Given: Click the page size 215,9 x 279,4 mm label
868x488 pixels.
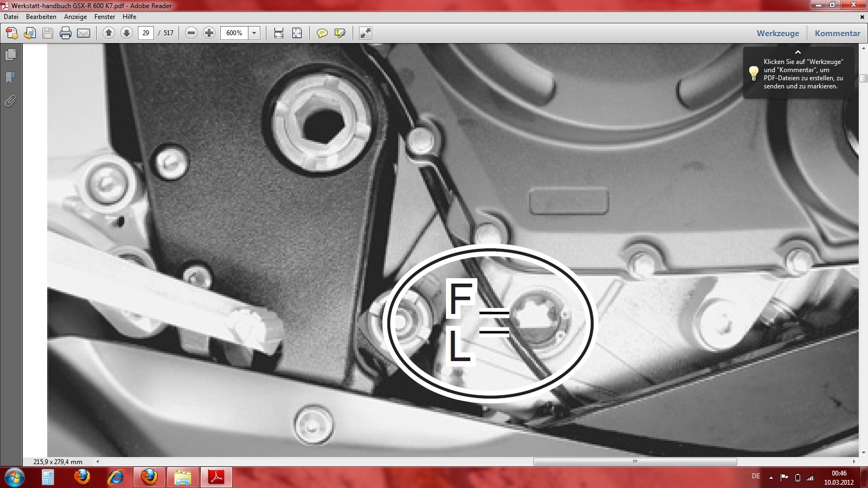Looking at the screenshot, I should coord(58,462).
